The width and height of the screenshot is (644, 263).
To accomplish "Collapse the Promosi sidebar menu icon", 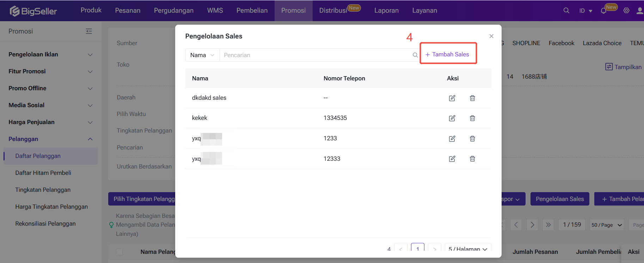I will (89, 31).
